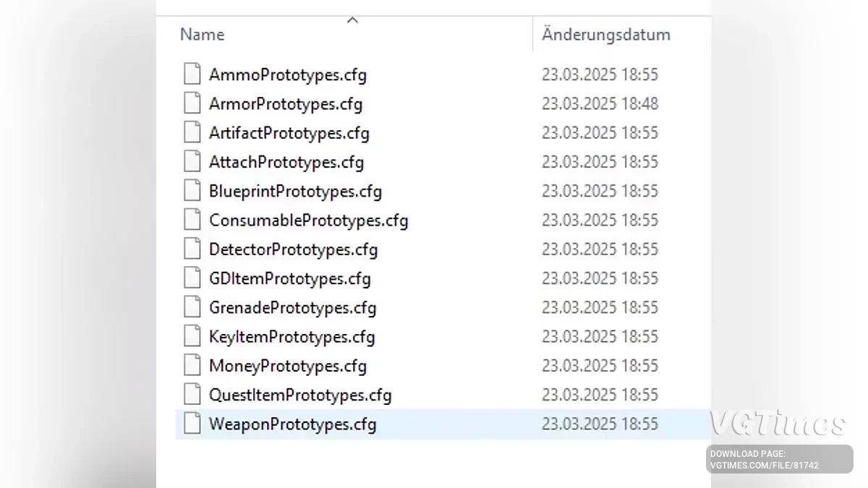
Task: Select the QuestItemPrototypes.cfg file name
Action: [300, 395]
